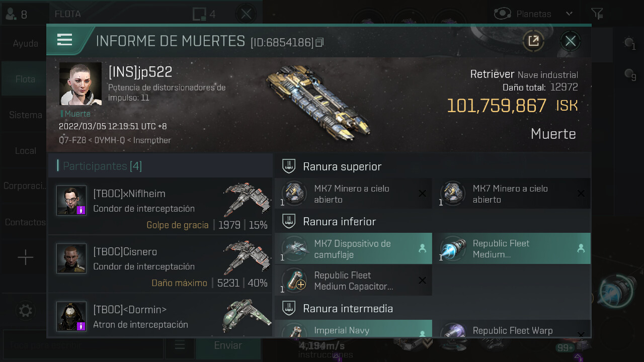Select Republic Fleet Medium dropped module
The width and height of the screenshot is (644, 362).
[x=512, y=249]
